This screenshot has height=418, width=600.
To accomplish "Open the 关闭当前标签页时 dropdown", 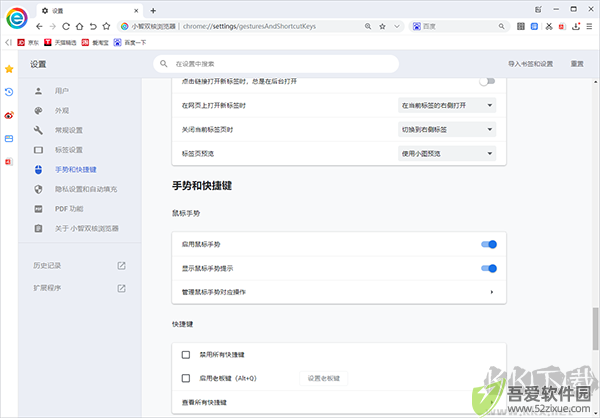I will (447, 129).
